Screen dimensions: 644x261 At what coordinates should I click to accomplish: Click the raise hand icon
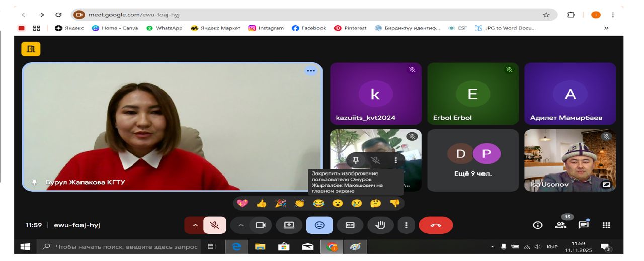tap(380, 225)
